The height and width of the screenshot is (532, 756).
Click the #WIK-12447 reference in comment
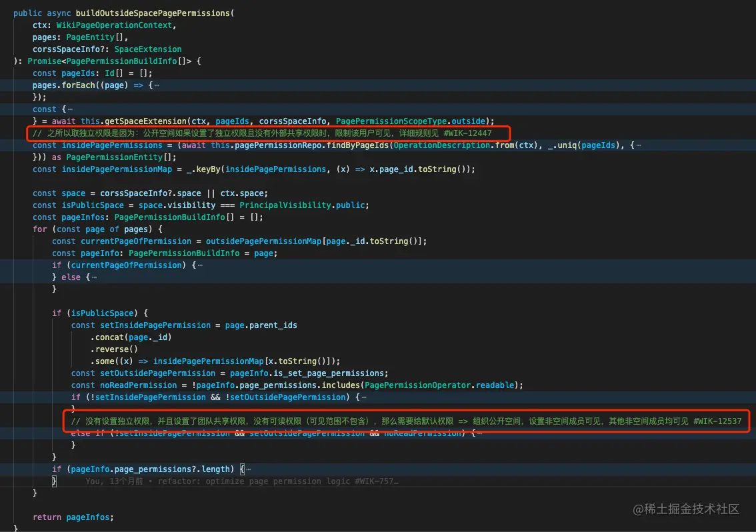coord(468,133)
